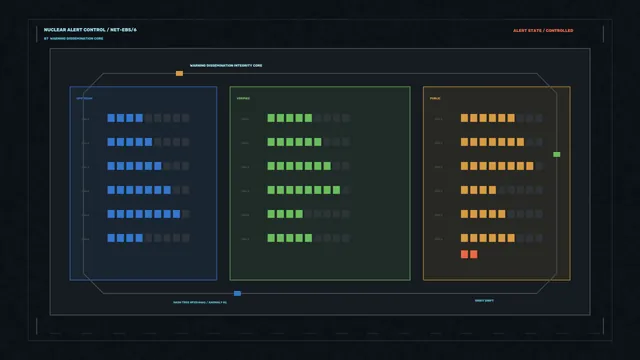Click the green bar with seven filled cells
This screenshot has height=360, width=640.
[x=309, y=166]
